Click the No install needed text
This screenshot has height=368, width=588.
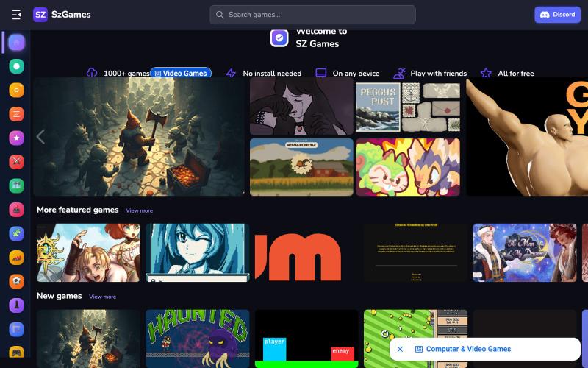click(x=272, y=73)
